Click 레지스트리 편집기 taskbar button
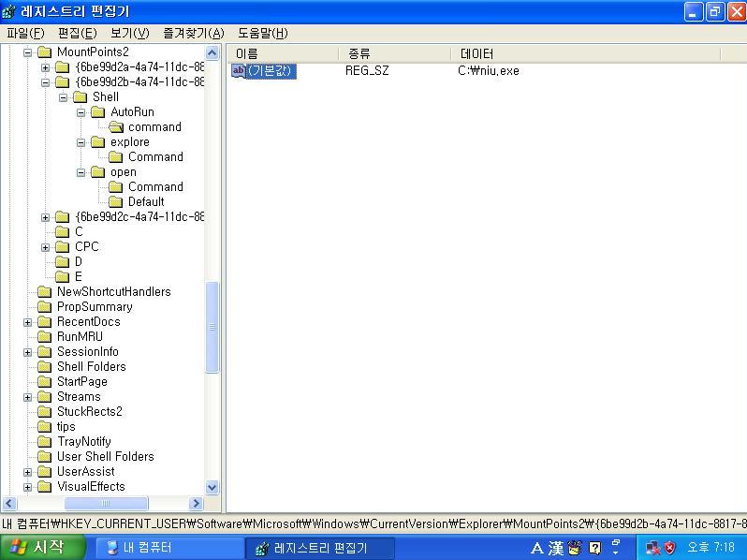The image size is (747, 560). (319, 548)
